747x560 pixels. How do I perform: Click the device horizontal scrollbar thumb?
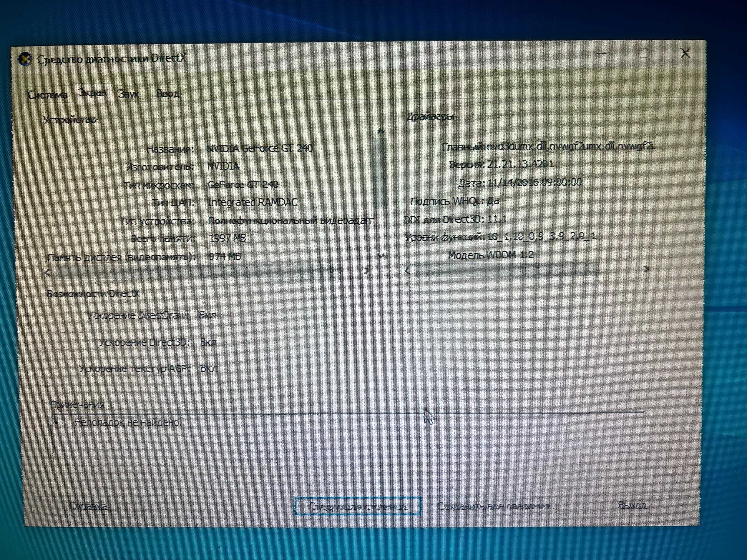(x=197, y=272)
